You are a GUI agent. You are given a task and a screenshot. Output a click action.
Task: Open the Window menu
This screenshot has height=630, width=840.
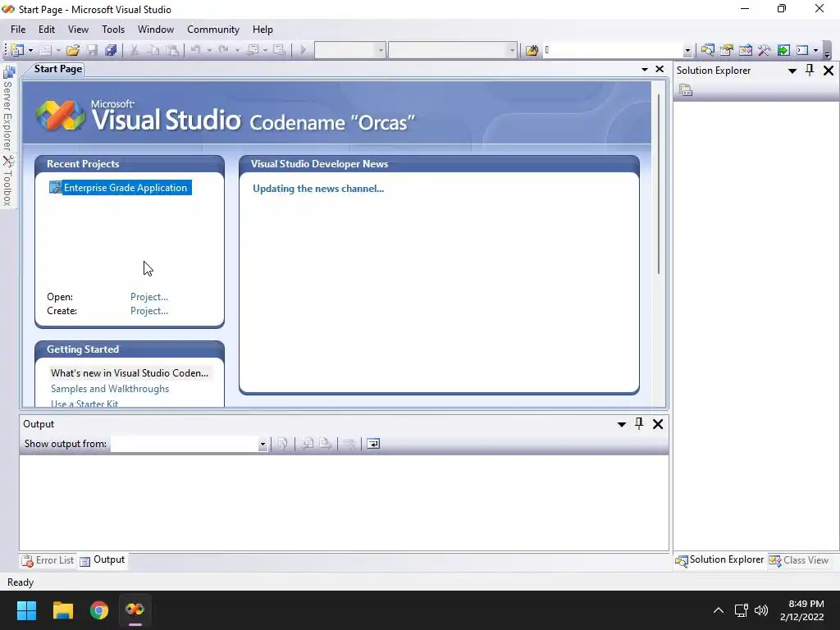[156, 30]
